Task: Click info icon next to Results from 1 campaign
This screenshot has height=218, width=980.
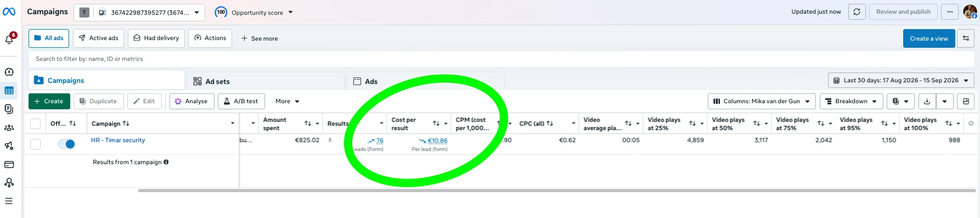Action: pyautogui.click(x=166, y=162)
